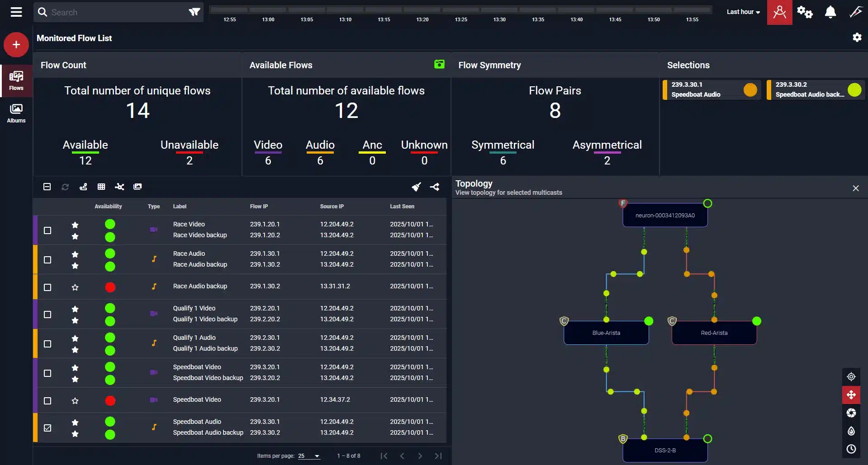Click the Blue-Arista topology node
Viewport: 868px width, 465px height.
(x=606, y=333)
